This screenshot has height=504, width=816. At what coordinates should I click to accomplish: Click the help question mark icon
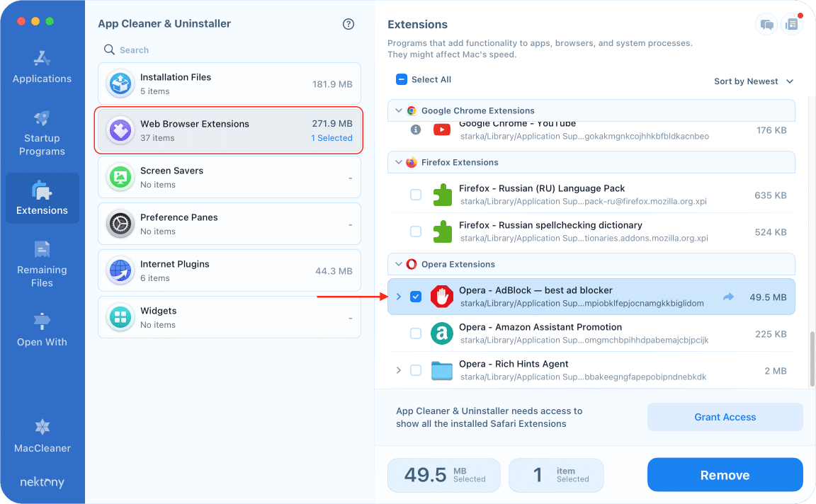[348, 24]
